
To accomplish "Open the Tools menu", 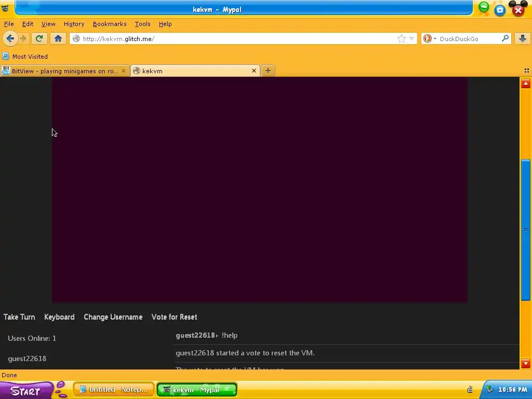I will tap(142, 24).
